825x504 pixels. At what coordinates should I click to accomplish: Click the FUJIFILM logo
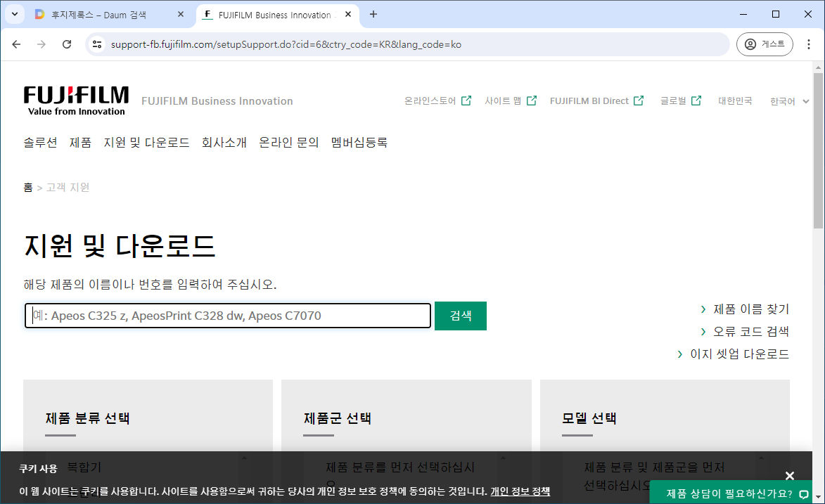tap(76, 101)
